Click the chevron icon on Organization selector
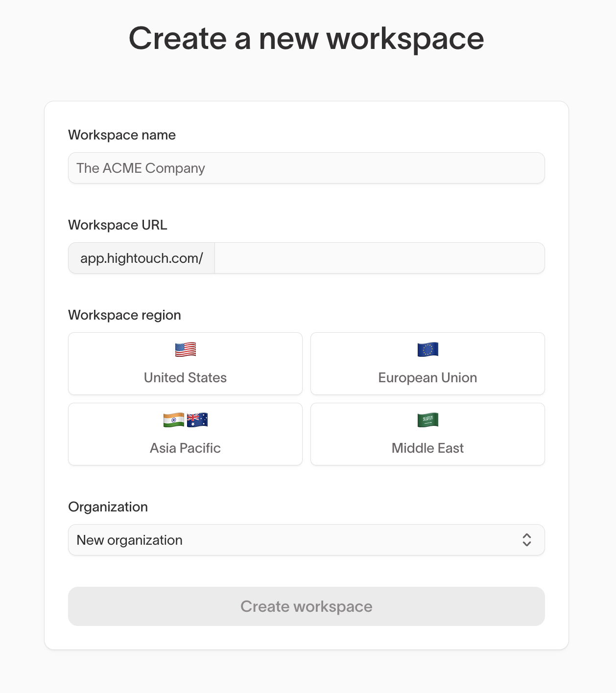The height and width of the screenshot is (693, 616). pyautogui.click(x=527, y=540)
